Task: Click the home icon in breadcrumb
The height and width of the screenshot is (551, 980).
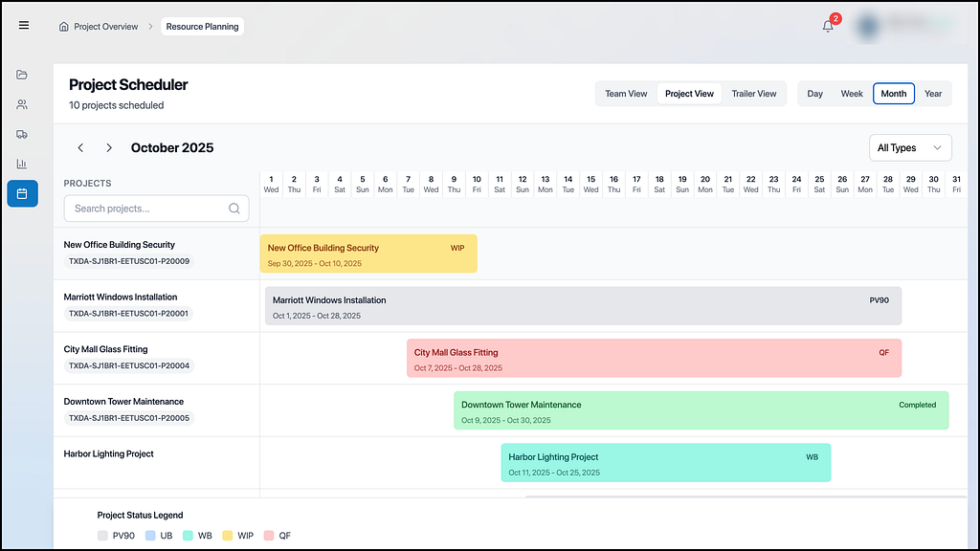Action: pyautogui.click(x=64, y=26)
